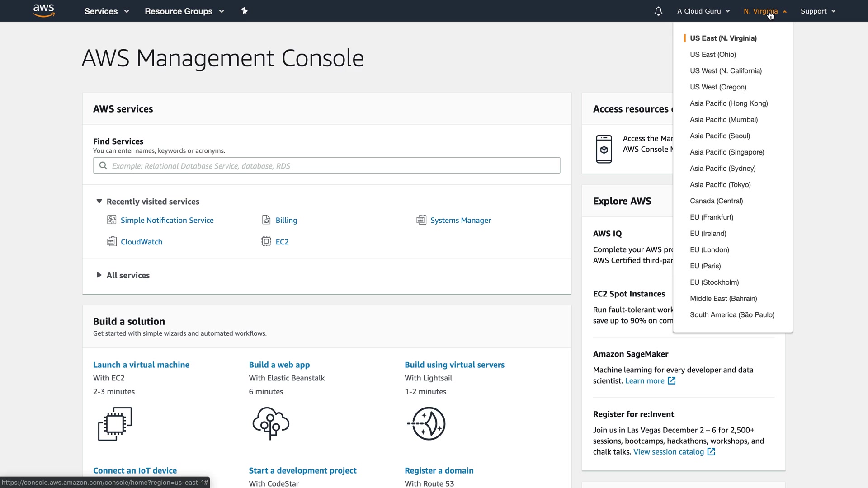868x488 pixels.
Task: Click the Elastic Beanstalk cloud tree icon
Action: (x=271, y=423)
